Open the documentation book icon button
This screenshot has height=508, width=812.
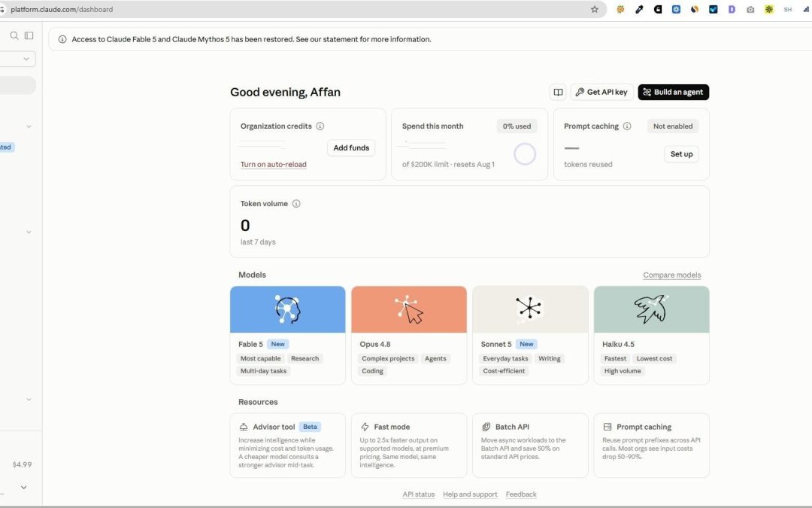[558, 93]
